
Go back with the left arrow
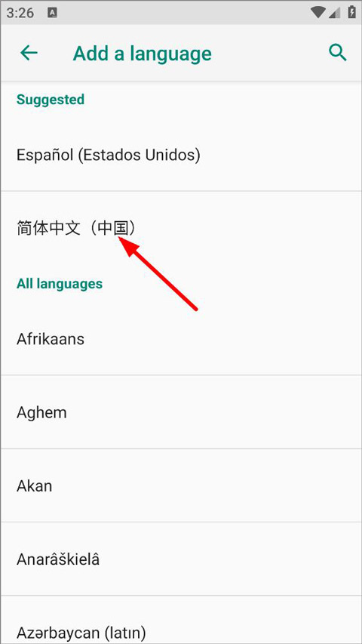(x=29, y=53)
